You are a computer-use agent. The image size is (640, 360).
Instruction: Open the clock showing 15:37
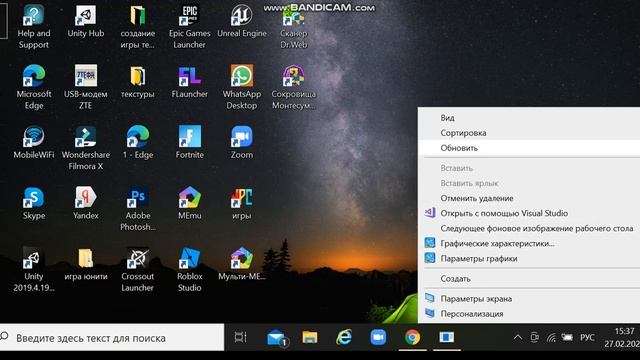(622, 338)
